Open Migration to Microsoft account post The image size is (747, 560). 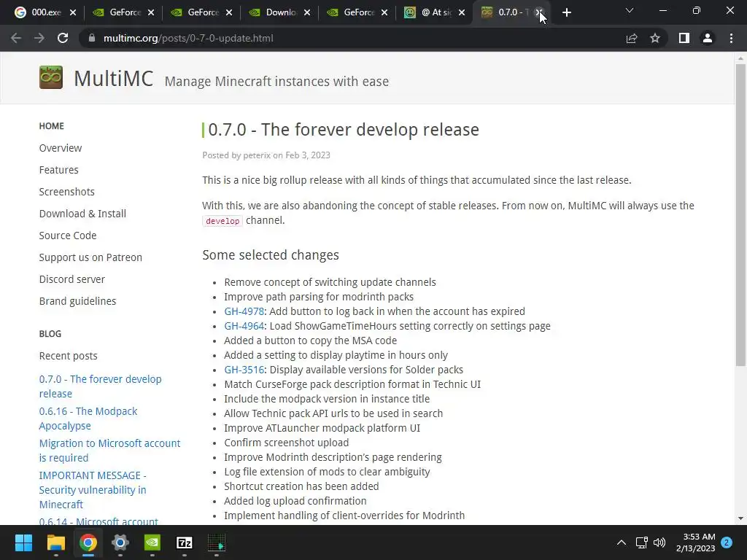click(109, 450)
